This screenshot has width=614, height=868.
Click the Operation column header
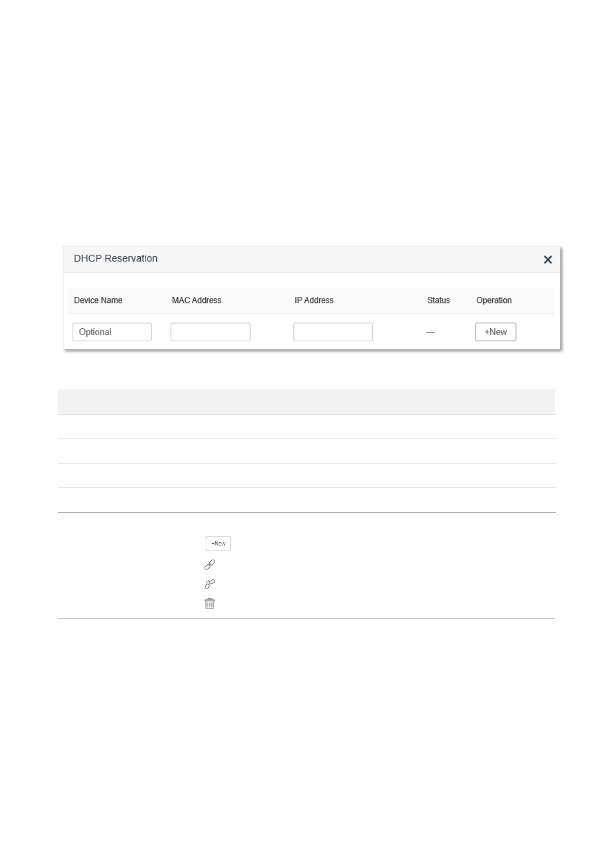[493, 301]
